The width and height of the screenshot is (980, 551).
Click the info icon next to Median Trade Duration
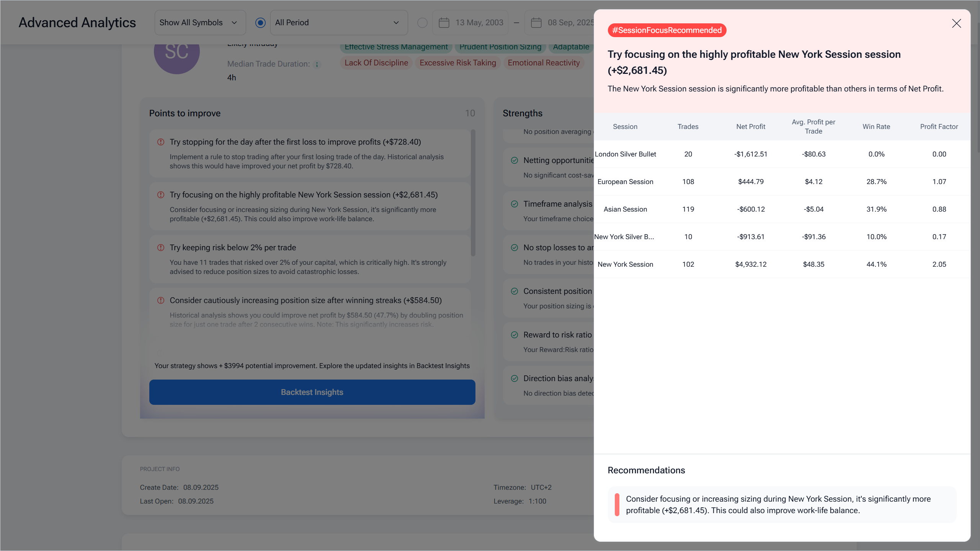point(317,64)
